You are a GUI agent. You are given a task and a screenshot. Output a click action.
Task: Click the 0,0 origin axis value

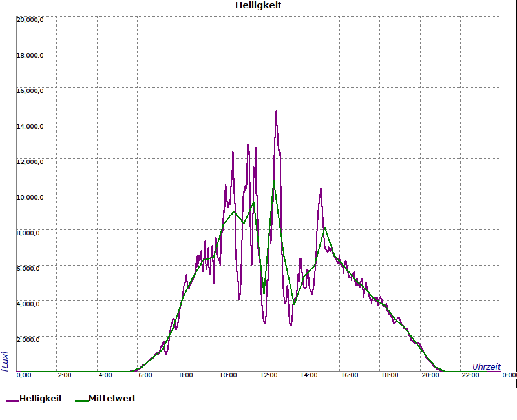click(24, 375)
